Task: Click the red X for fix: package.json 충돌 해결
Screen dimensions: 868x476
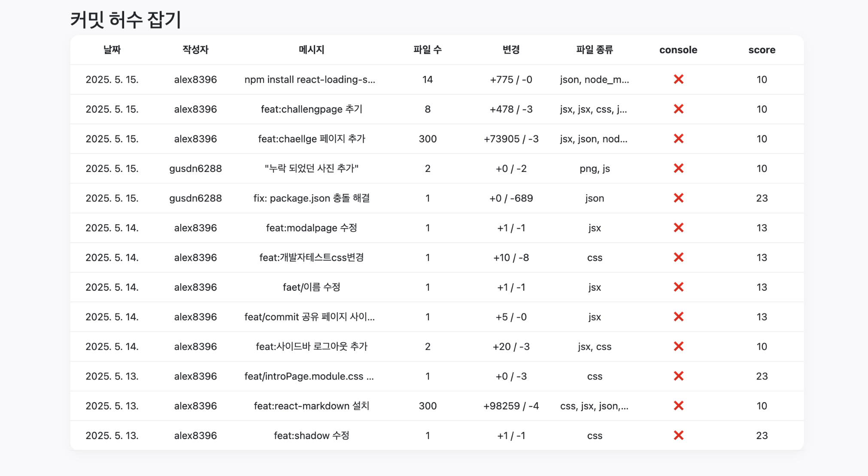Action: click(x=678, y=198)
